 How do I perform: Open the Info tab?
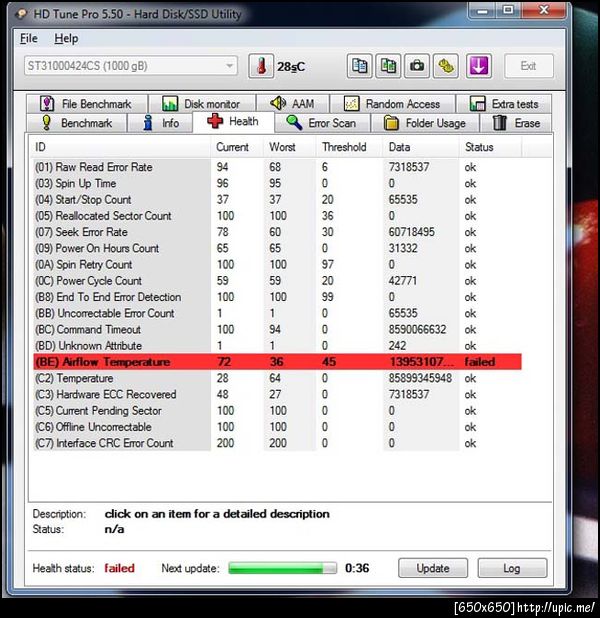[160, 123]
